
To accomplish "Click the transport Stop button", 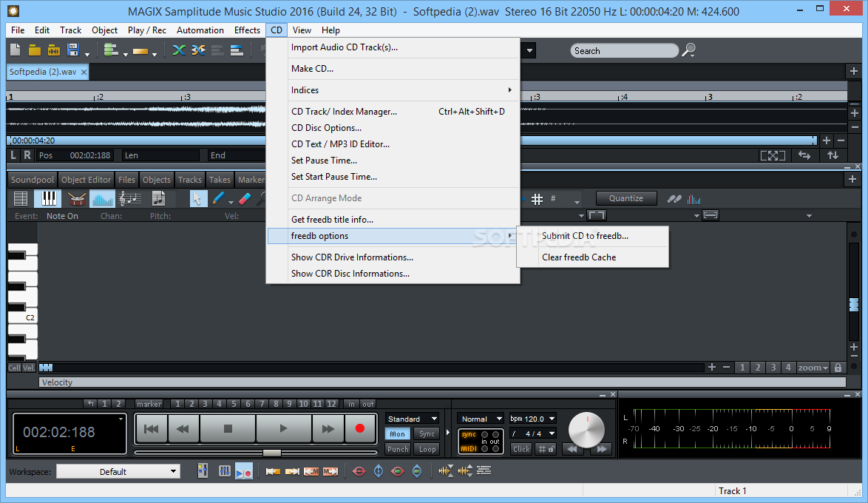I will point(228,428).
